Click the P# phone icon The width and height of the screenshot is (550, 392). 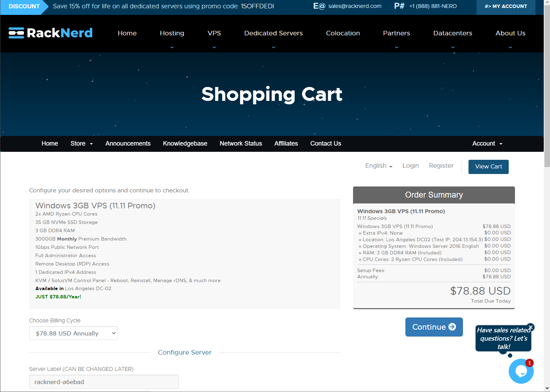(x=399, y=6)
